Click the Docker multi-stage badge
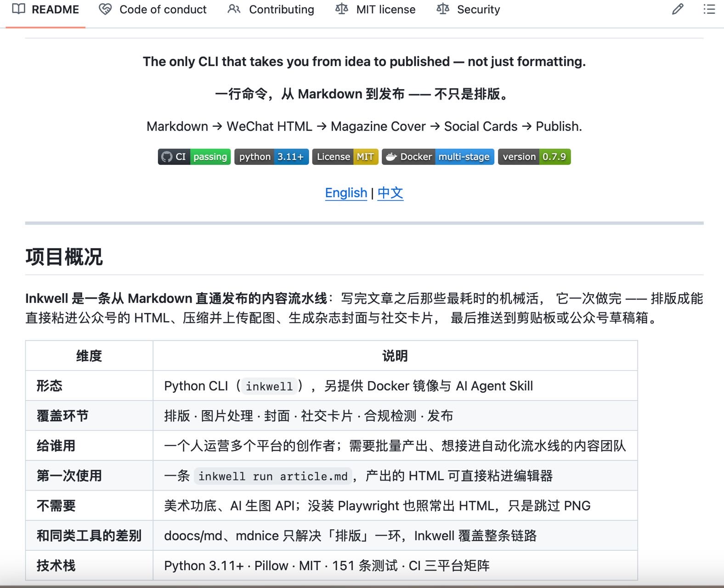This screenshot has width=724, height=588. (x=438, y=157)
